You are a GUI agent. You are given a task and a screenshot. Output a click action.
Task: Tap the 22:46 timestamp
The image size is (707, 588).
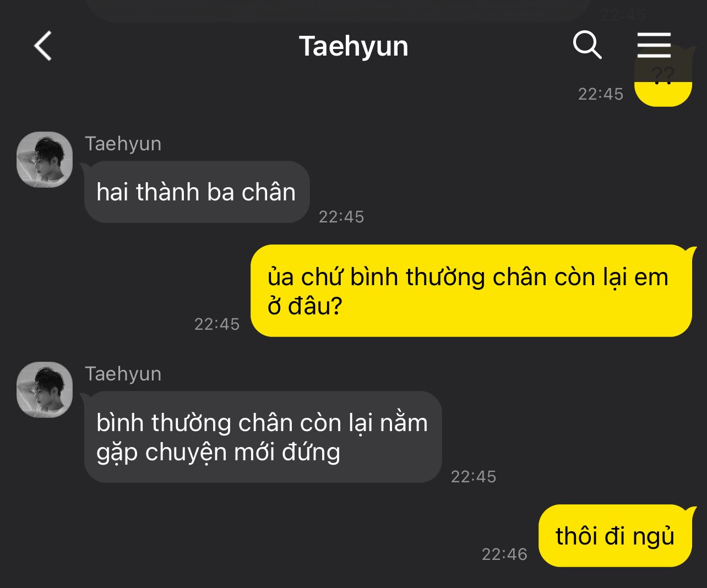[504, 554]
